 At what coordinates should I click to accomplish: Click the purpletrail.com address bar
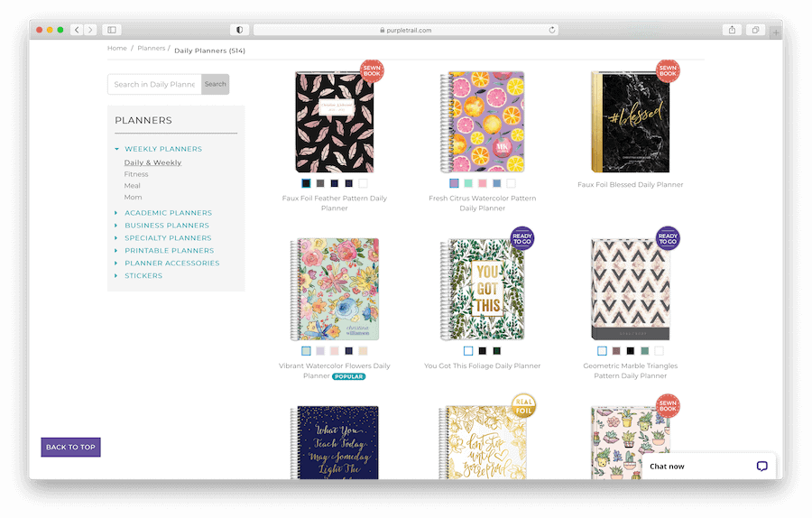pos(405,30)
